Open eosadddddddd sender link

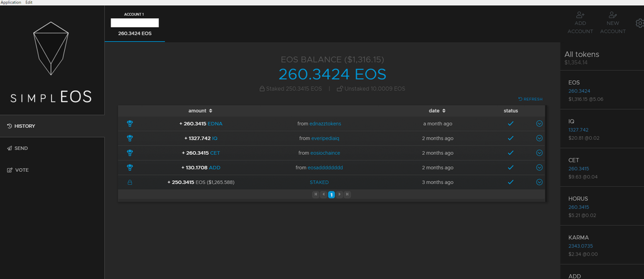click(325, 168)
